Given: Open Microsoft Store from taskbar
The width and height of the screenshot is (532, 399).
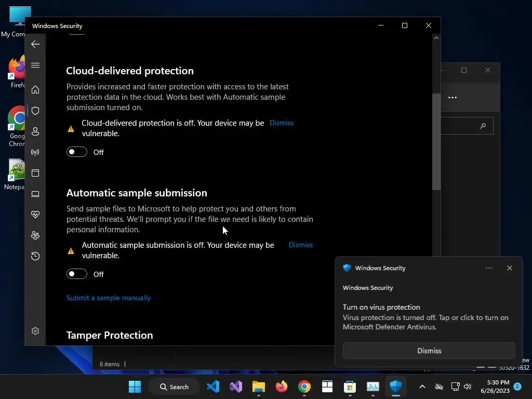Looking at the screenshot, I should (350, 387).
